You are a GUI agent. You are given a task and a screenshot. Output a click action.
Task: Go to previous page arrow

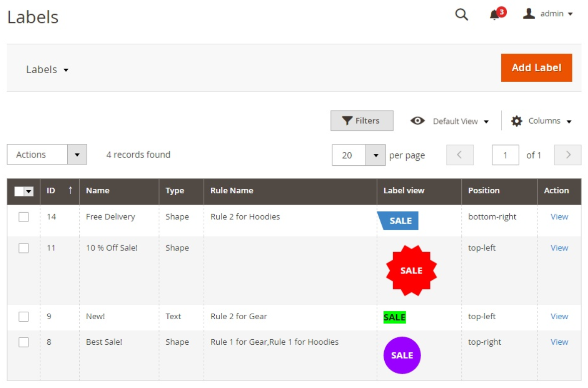[x=459, y=155]
